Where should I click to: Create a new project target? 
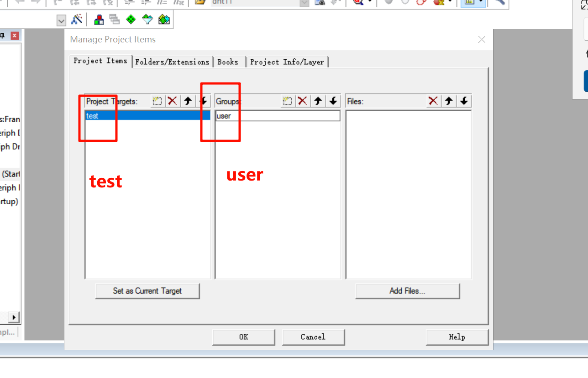pyautogui.click(x=157, y=101)
